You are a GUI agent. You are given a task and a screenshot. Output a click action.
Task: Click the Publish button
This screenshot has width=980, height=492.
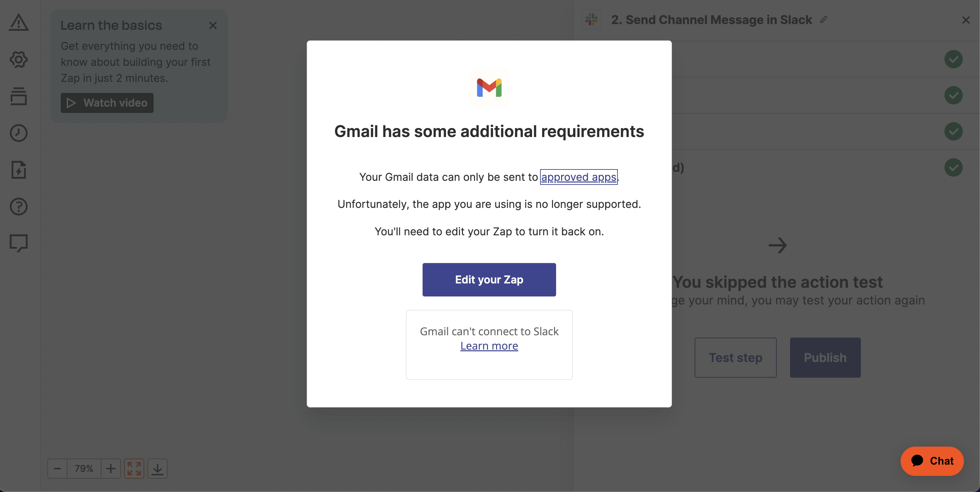[825, 358]
